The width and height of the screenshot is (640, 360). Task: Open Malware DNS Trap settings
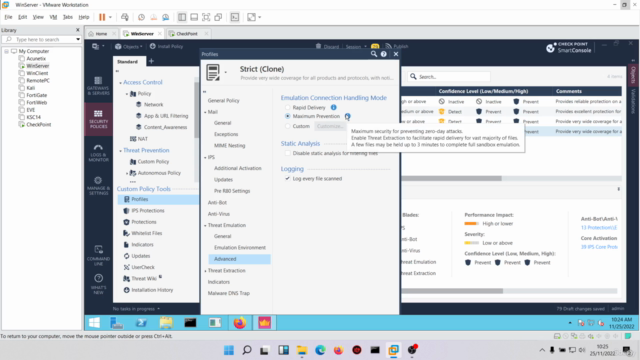pos(229,293)
